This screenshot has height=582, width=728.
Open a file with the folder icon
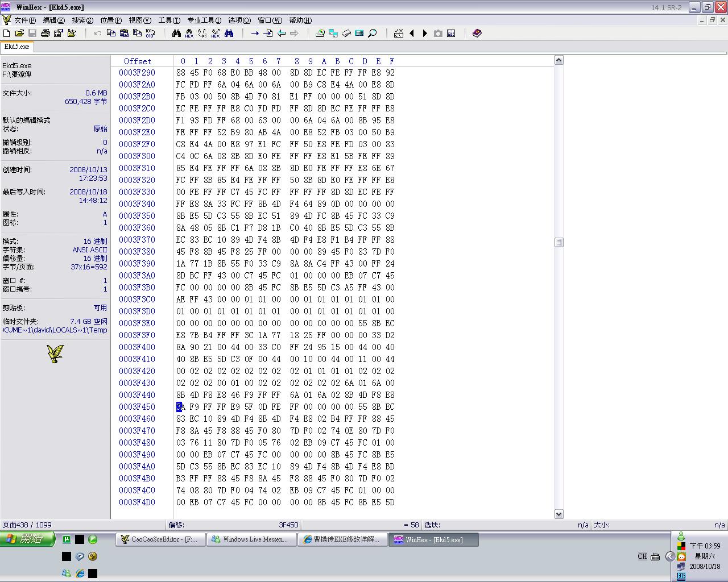[x=19, y=34]
